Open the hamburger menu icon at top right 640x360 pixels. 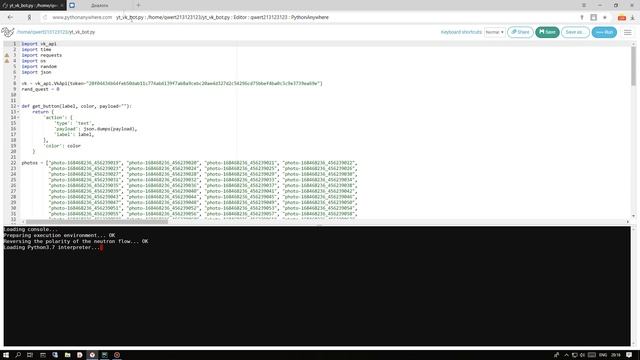tap(628, 32)
